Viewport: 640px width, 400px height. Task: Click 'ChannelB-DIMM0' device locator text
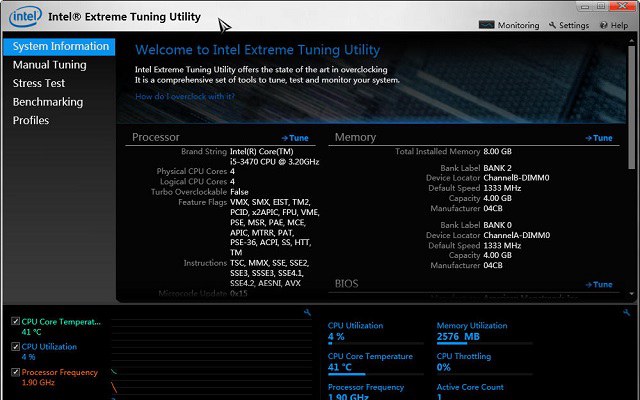pos(516,178)
